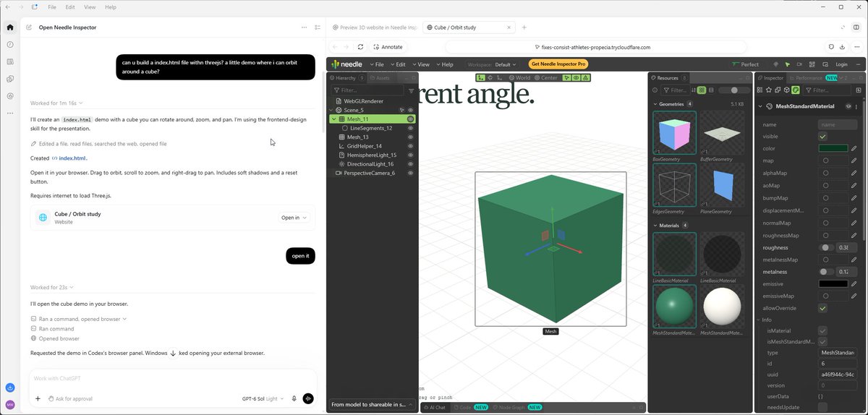This screenshot has width=868, height=415.
Task: Open the index.html link in chat
Action: [69, 158]
